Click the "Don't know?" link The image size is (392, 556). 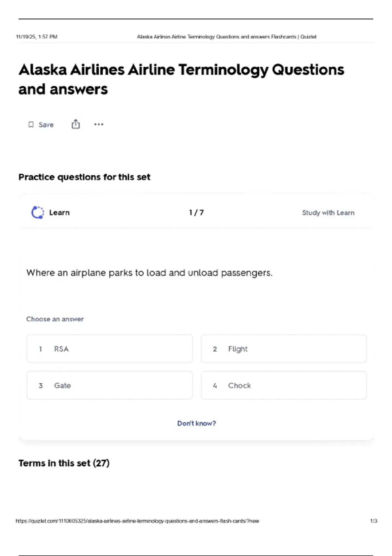(x=196, y=423)
